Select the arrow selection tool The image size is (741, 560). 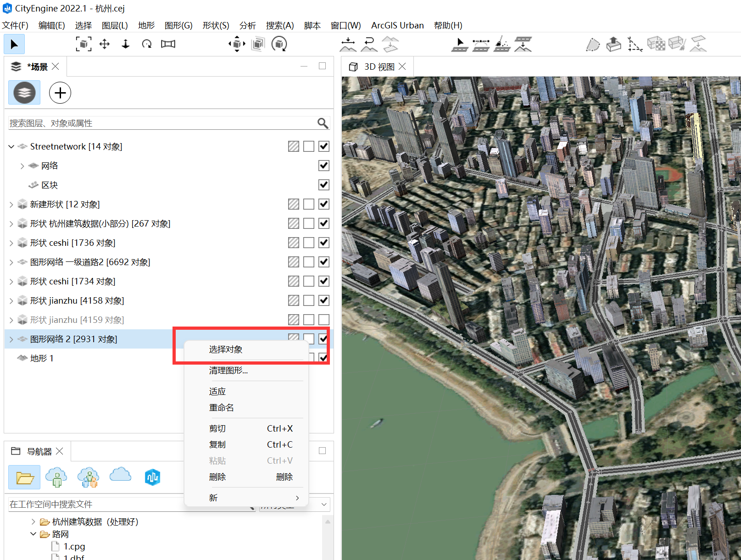click(14, 44)
